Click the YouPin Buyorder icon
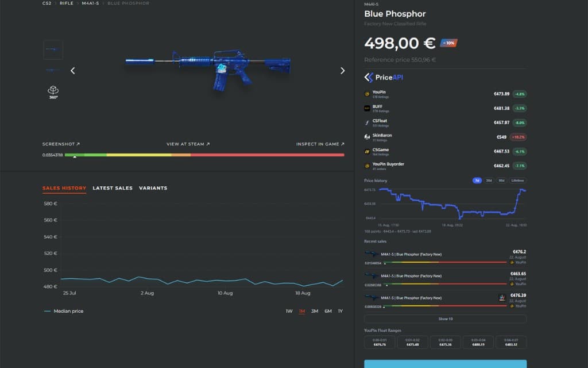 point(367,166)
